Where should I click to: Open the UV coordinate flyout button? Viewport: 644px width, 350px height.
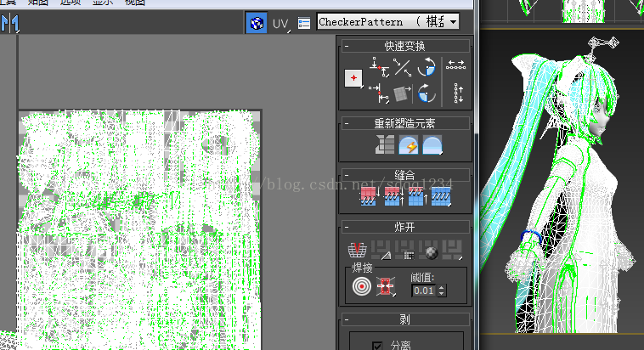tap(280, 24)
